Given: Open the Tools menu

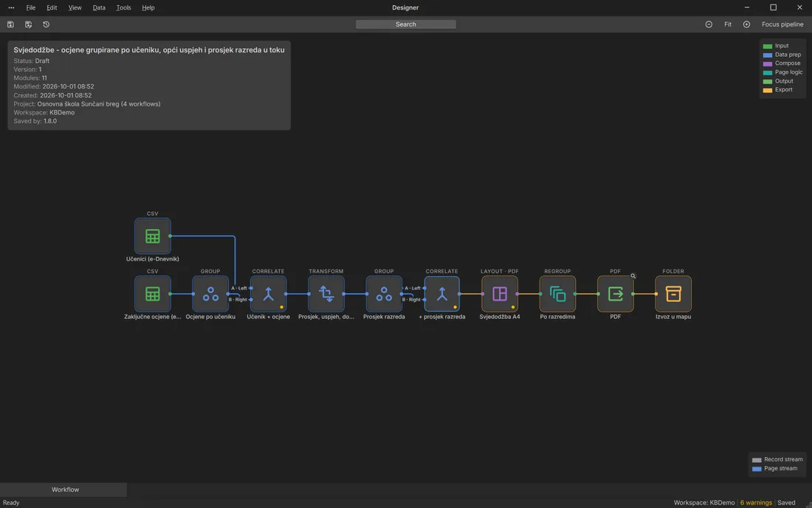Looking at the screenshot, I should tap(123, 8).
